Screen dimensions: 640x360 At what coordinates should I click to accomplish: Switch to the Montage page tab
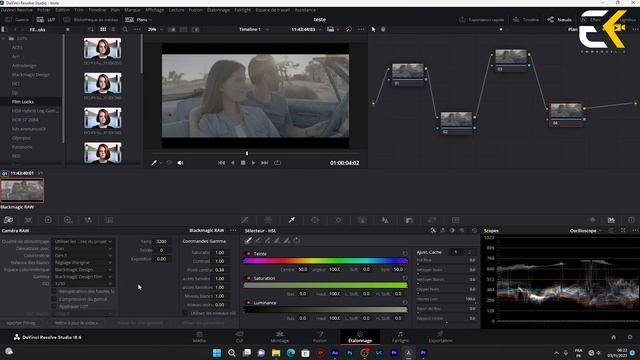coord(280,337)
